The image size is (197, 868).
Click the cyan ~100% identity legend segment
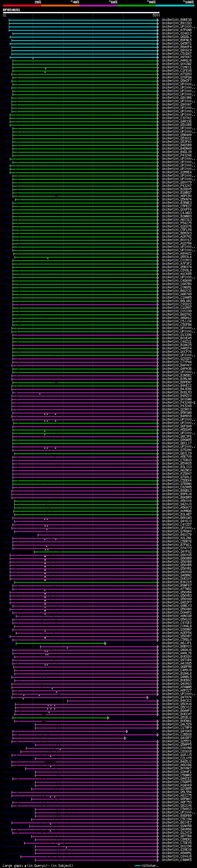(175, 6)
